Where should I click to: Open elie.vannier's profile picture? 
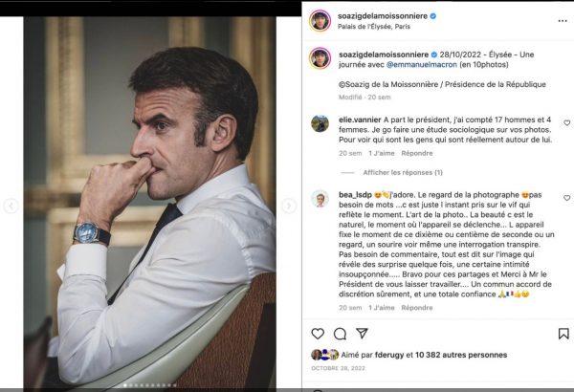click(x=320, y=123)
